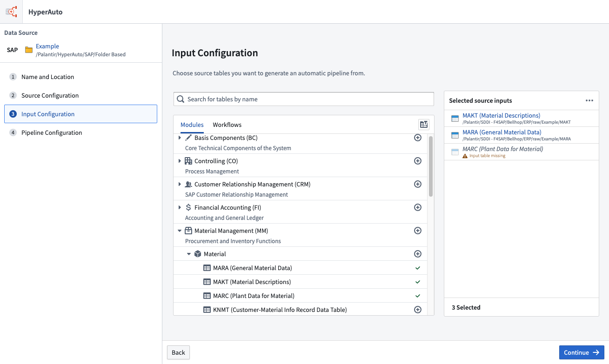Add Material Management (MM) module with plus icon

[418, 231]
